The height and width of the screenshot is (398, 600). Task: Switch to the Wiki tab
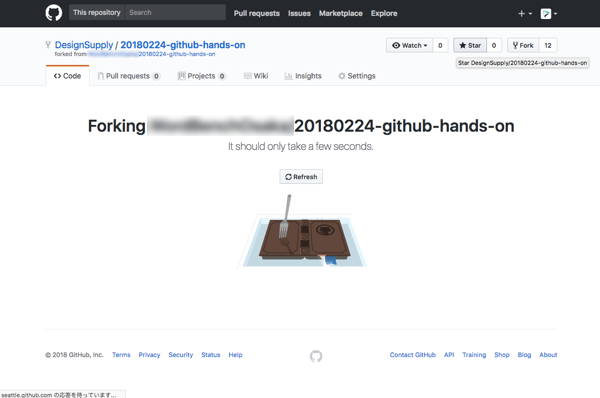(x=256, y=76)
